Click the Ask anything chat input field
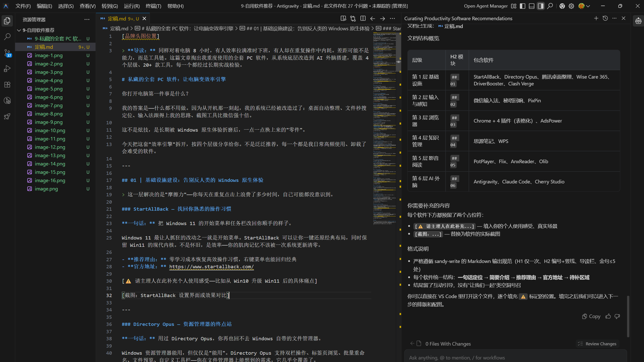644x362 pixels. (516, 357)
